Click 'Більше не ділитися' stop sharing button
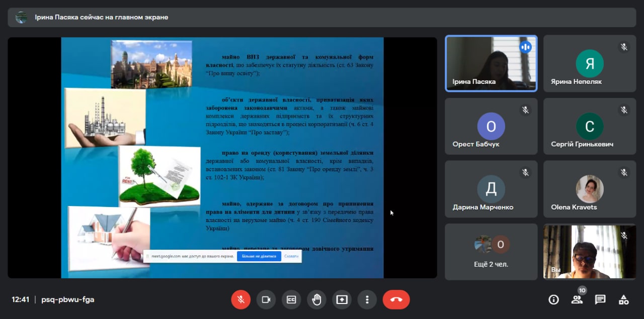This screenshot has width=644, height=319. click(x=259, y=256)
